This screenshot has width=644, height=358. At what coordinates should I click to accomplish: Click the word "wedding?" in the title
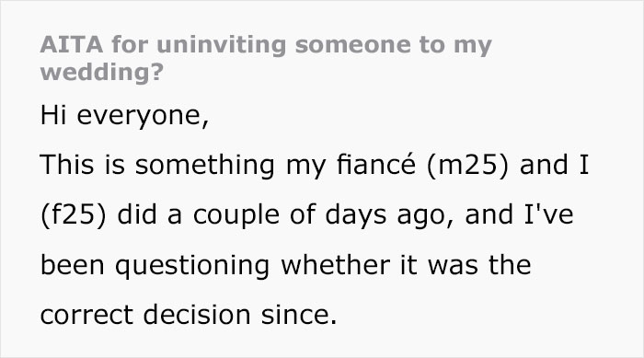tap(102, 73)
